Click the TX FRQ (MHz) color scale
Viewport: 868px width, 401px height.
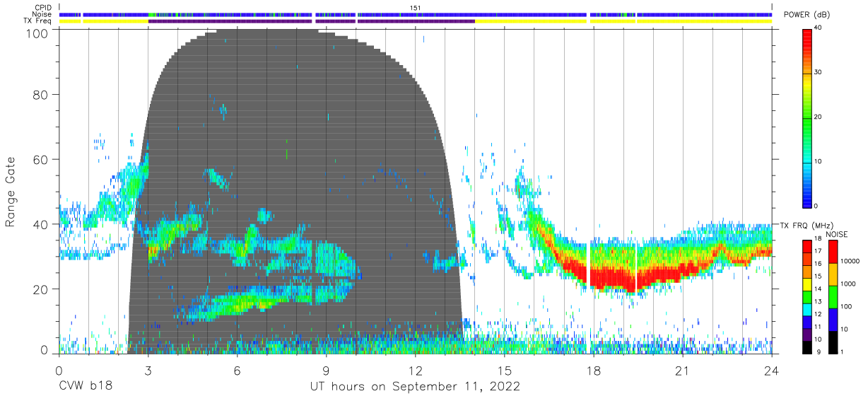point(807,296)
